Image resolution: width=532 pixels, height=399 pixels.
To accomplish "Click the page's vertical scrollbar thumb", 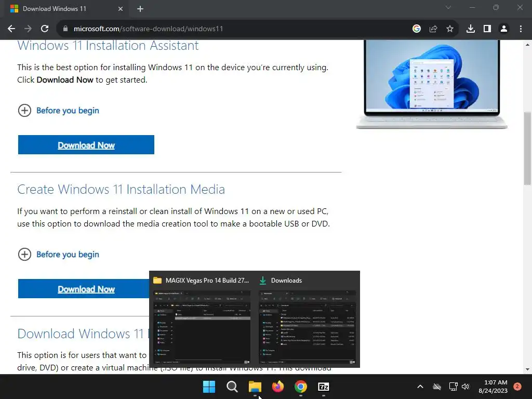I will pos(527,148).
